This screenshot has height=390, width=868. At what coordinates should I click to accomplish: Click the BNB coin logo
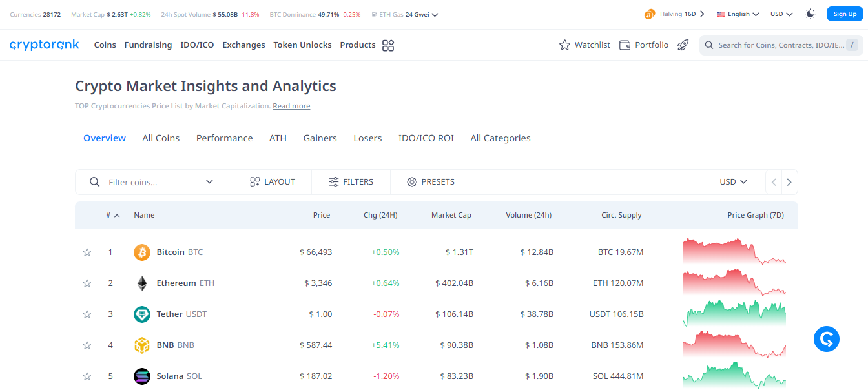(x=142, y=345)
